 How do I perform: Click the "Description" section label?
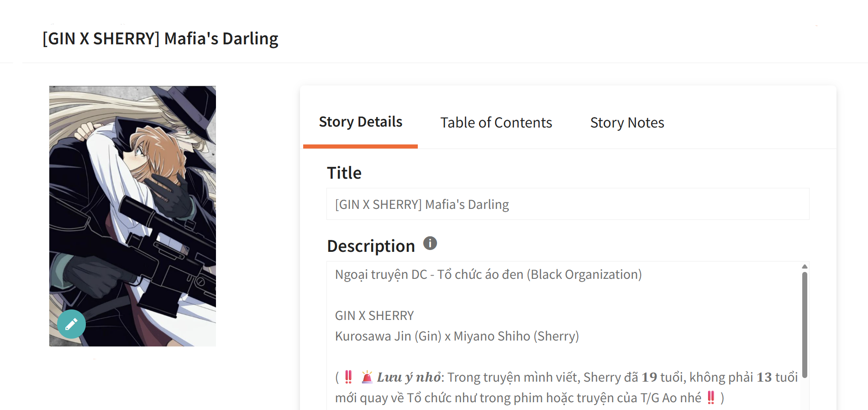click(371, 246)
